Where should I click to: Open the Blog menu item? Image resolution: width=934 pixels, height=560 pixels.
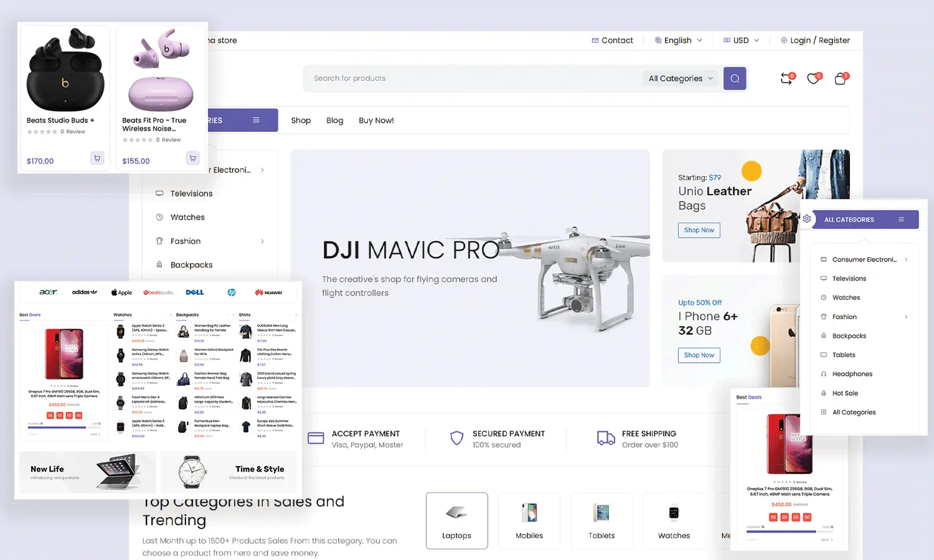(x=334, y=120)
